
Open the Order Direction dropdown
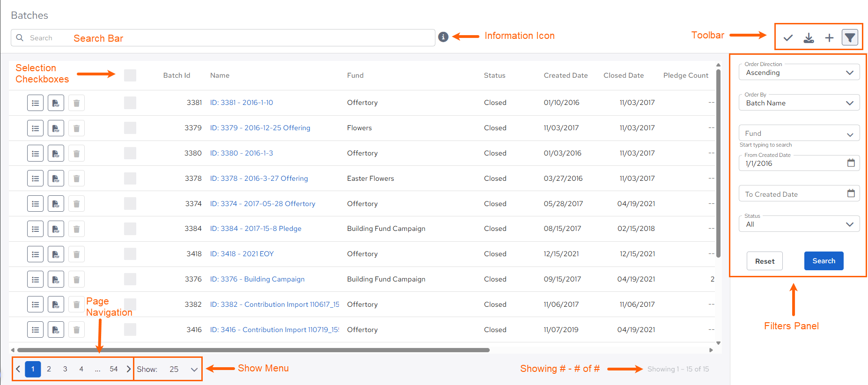pyautogui.click(x=799, y=72)
